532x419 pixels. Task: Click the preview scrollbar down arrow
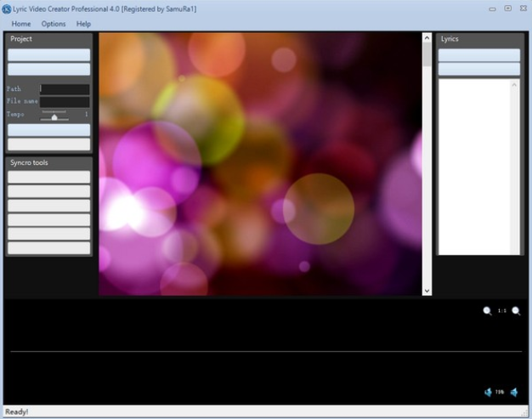point(427,291)
